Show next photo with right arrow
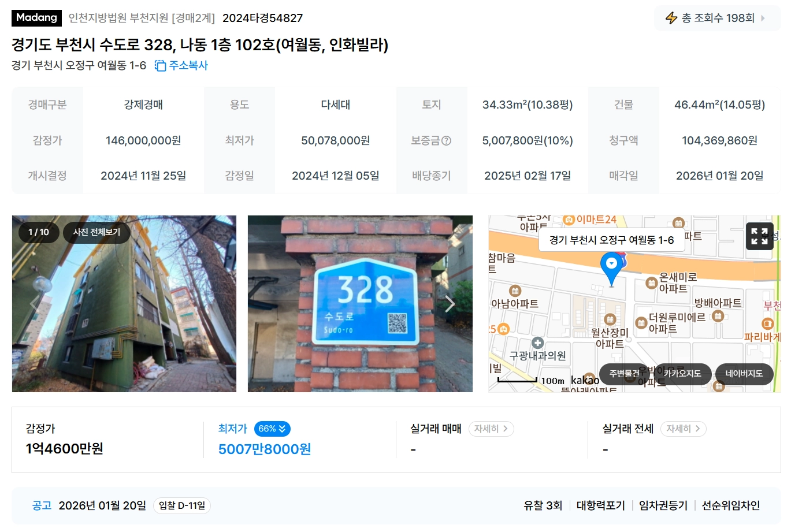 point(450,304)
